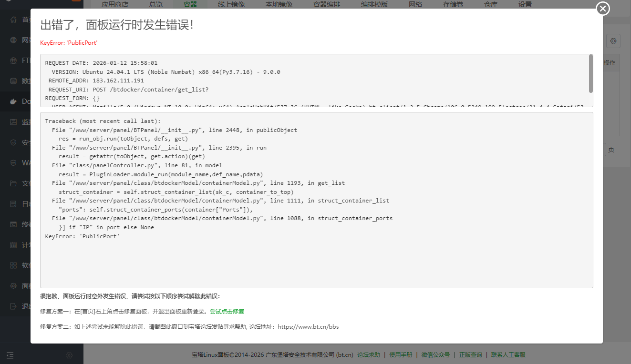The width and height of the screenshot is (631, 364).
Task: Open the gear settings icon on right panel
Action: click(613, 41)
